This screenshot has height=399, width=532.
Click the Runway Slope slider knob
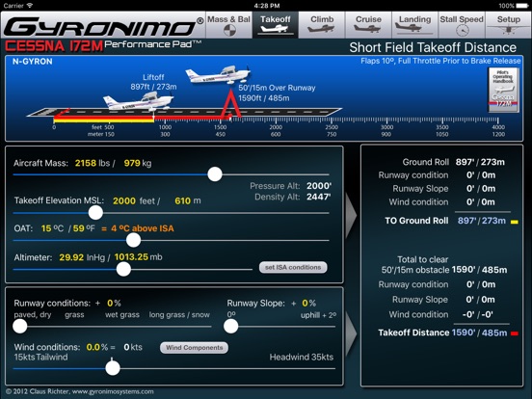click(231, 327)
